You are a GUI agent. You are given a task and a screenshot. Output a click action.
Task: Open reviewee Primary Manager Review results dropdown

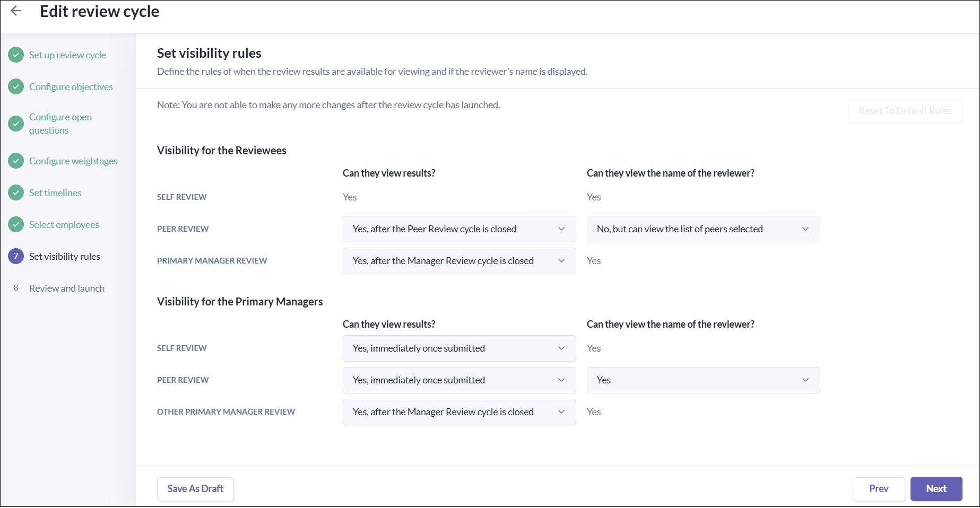pyautogui.click(x=459, y=261)
